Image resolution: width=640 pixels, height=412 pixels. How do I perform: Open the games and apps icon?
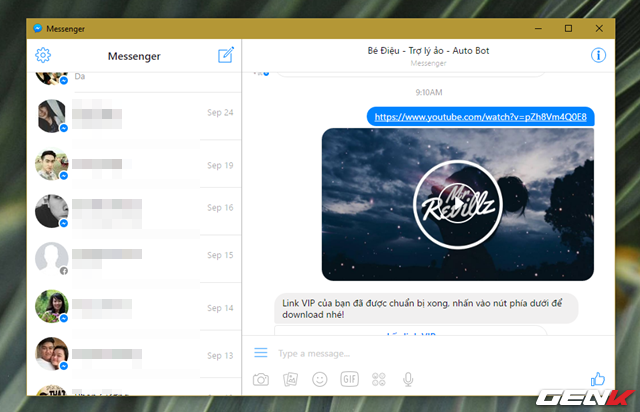379,379
